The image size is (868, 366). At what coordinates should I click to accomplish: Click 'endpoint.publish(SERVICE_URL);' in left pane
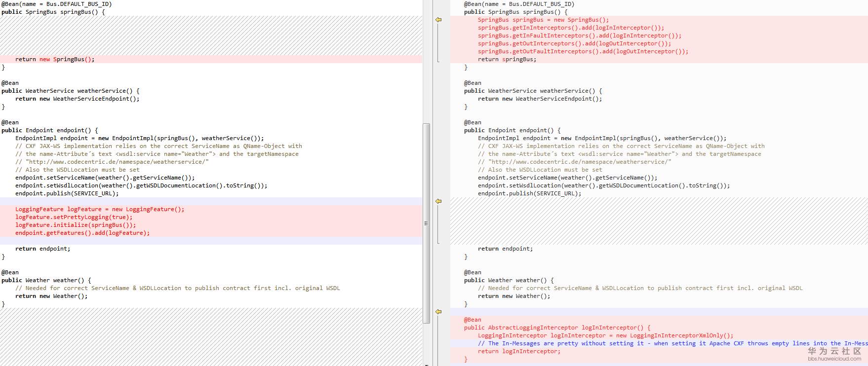point(67,193)
